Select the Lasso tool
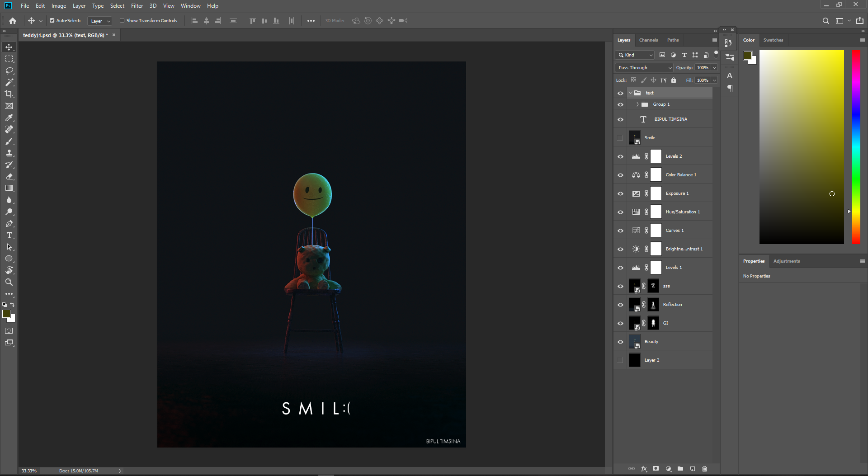The height and width of the screenshot is (476, 868). tap(9, 71)
